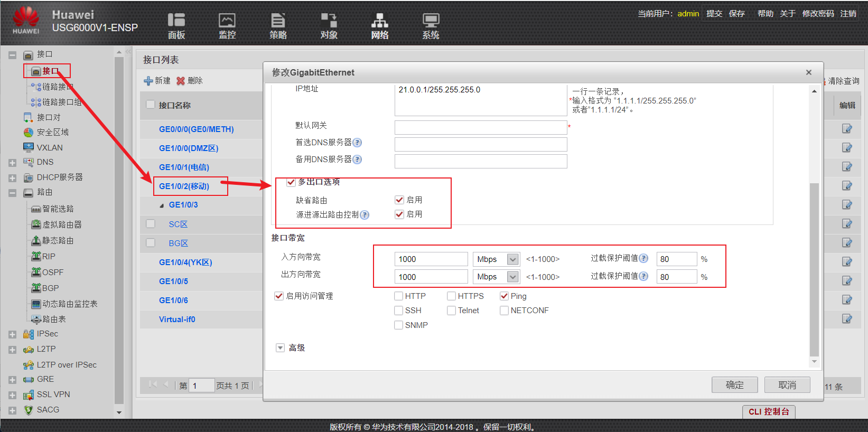This screenshot has width=868, height=432.
Task: Click the 新建 plus icon
Action: tap(148, 81)
